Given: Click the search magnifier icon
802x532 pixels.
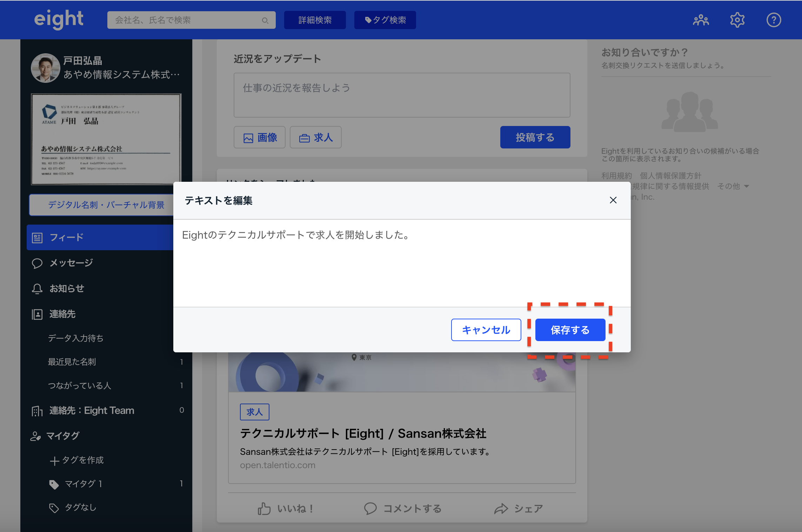Looking at the screenshot, I should tap(265, 20).
